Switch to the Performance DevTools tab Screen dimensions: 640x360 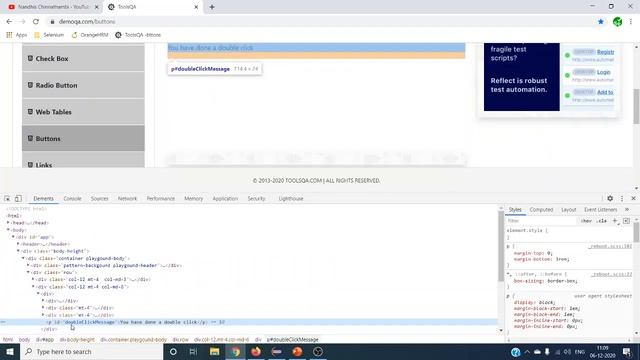(160, 198)
